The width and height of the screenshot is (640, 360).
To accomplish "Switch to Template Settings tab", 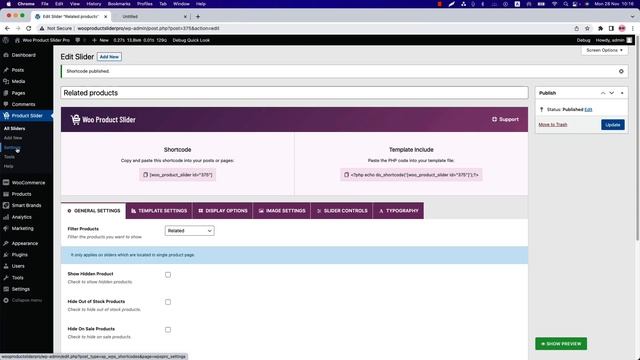I will [x=159, y=211].
